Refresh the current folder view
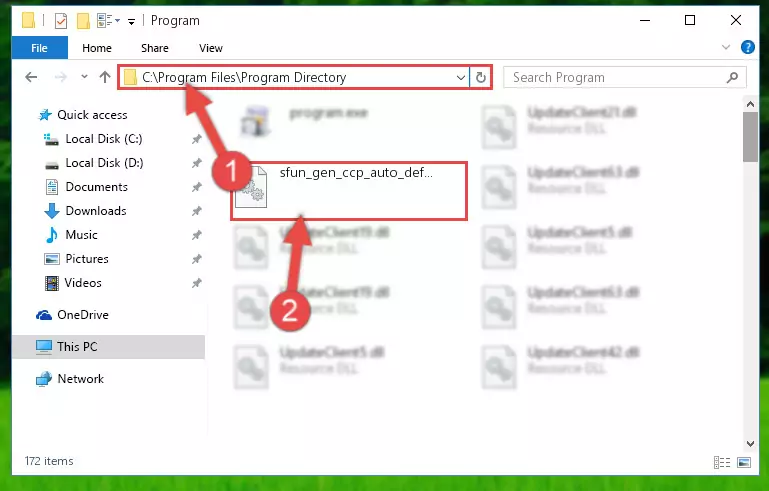Image resolution: width=769 pixels, height=491 pixels. click(x=481, y=78)
